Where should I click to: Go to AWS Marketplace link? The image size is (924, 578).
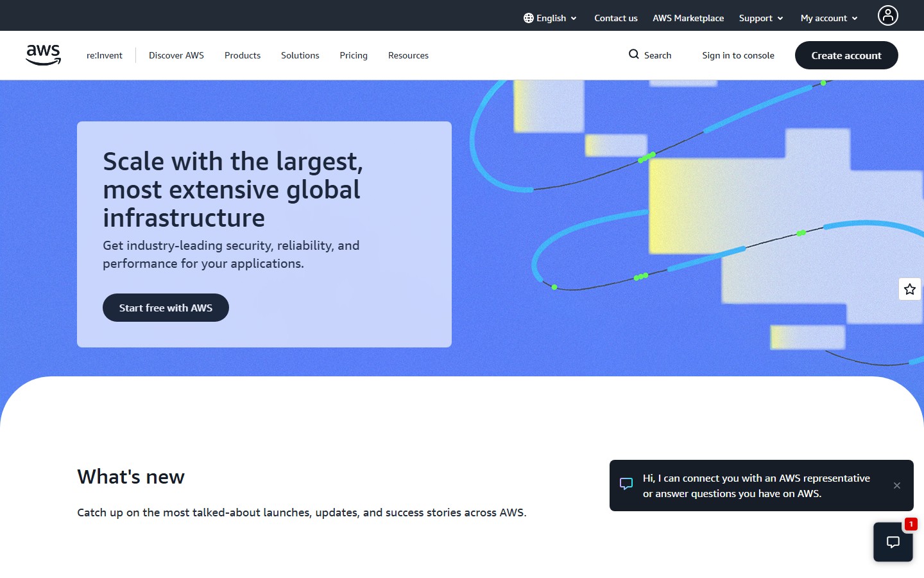click(x=689, y=18)
